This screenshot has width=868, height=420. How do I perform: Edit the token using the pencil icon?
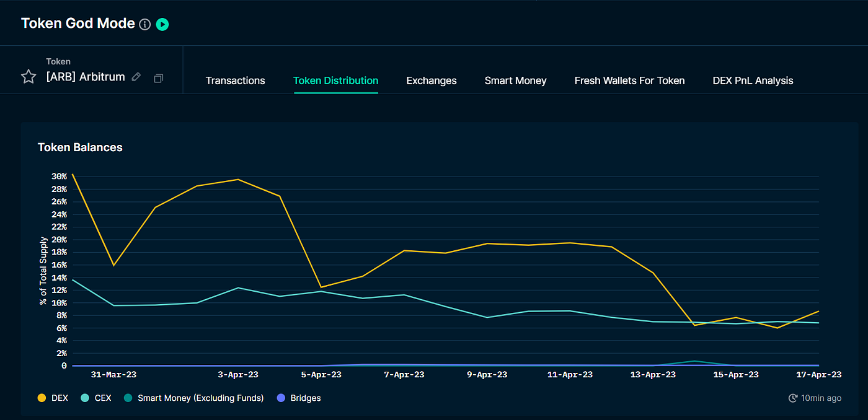(x=136, y=77)
